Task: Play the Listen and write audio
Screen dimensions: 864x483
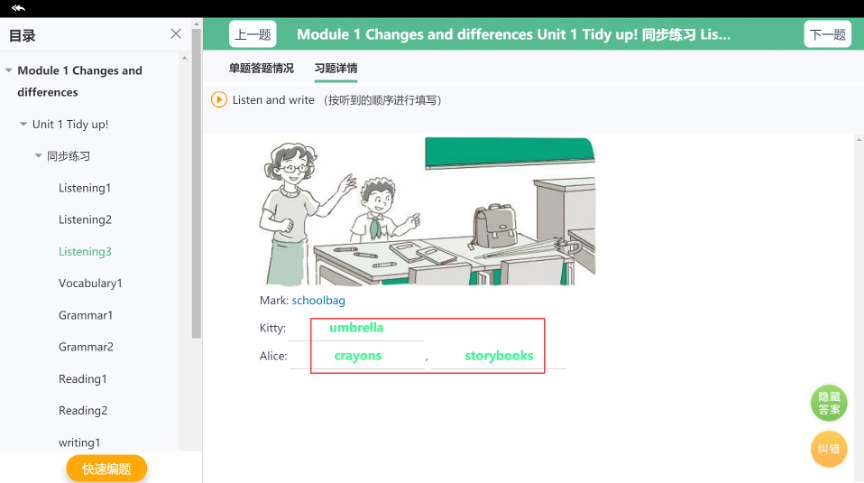Action: 219,100
